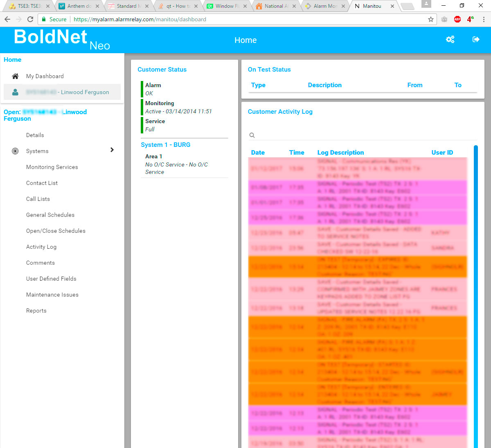The height and width of the screenshot is (448, 491).
Task: Switch to the qt - How to tab
Action: click(178, 6)
